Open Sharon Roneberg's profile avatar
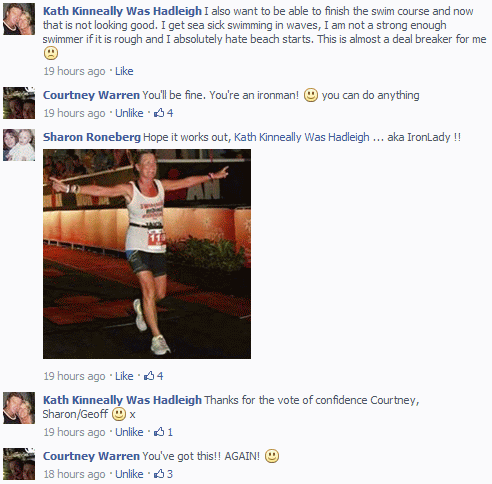This screenshot has height=484, width=492. point(19,145)
